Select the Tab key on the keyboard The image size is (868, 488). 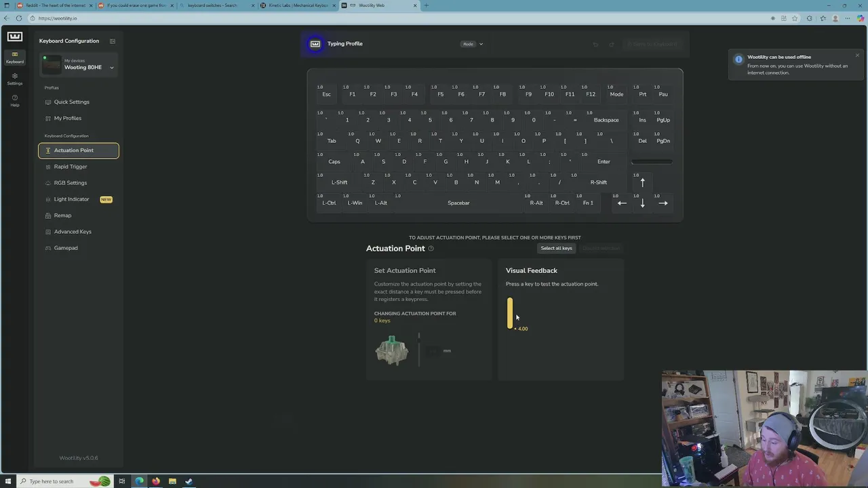[x=332, y=141]
